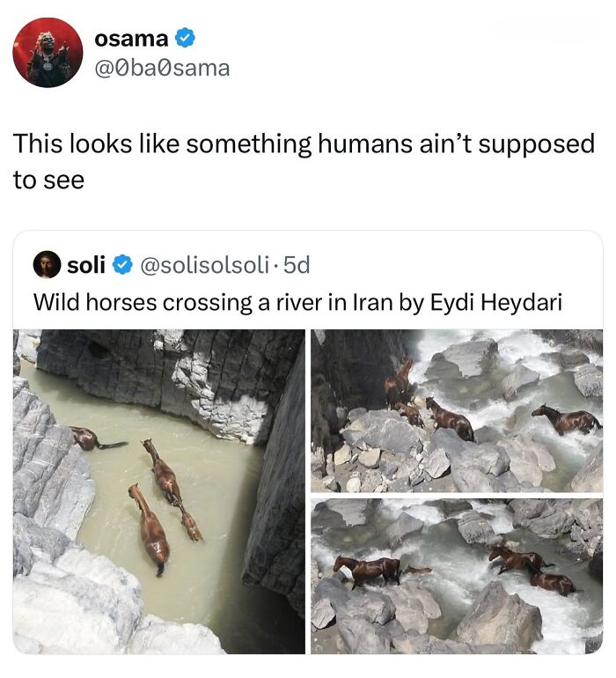
Task: Open the bottom-right photo of horses in rapids
Action: pyautogui.click(x=457, y=576)
